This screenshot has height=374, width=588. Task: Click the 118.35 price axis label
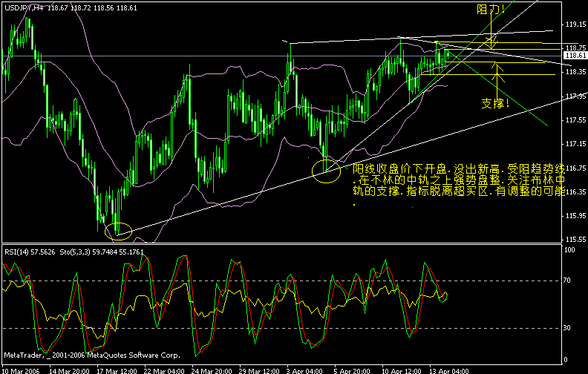(x=575, y=71)
